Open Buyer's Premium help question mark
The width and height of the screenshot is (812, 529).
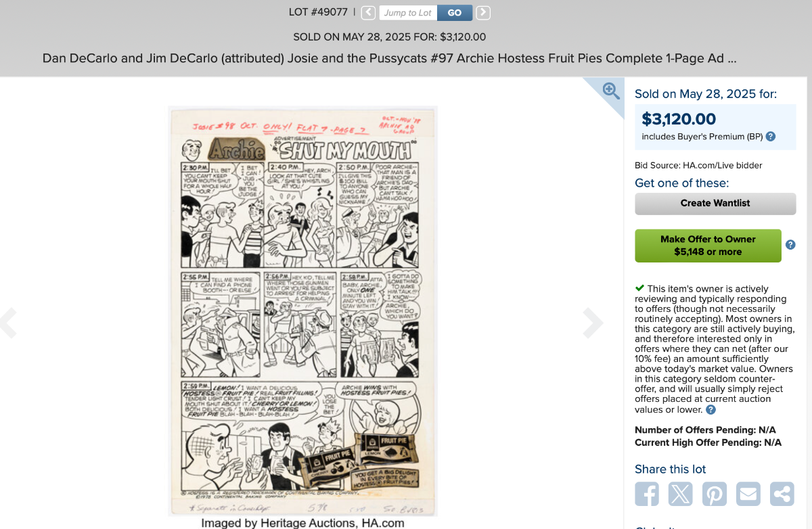(771, 137)
